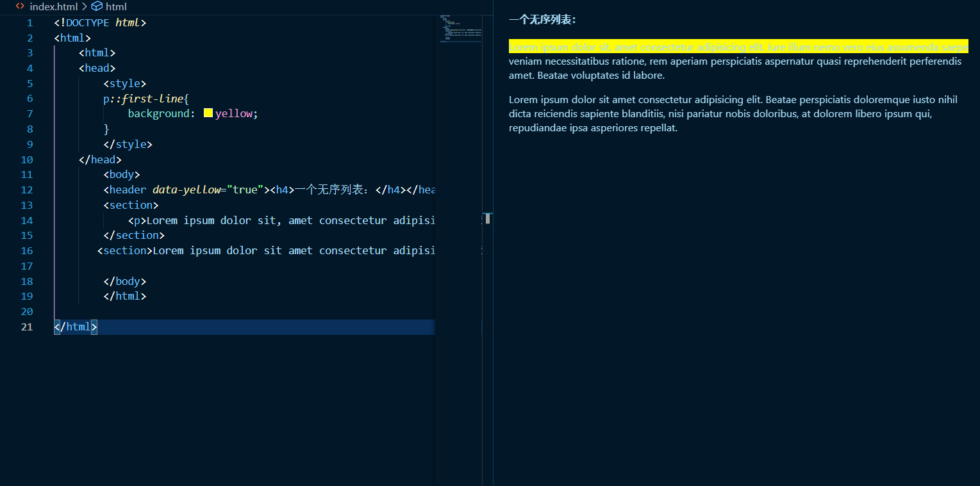Click the </html> tag on line 19
Image resolution: width=980 pixels, height=486 pixels.
click(125, 296)
